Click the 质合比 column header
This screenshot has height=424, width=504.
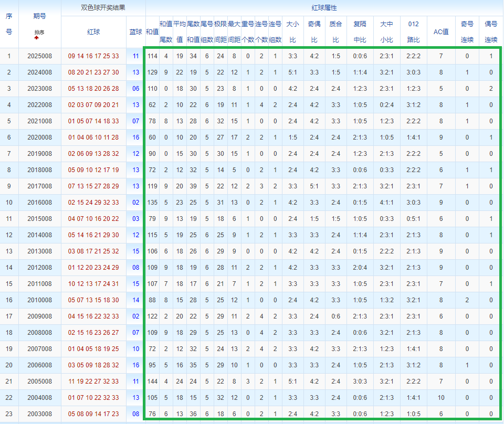335,32
